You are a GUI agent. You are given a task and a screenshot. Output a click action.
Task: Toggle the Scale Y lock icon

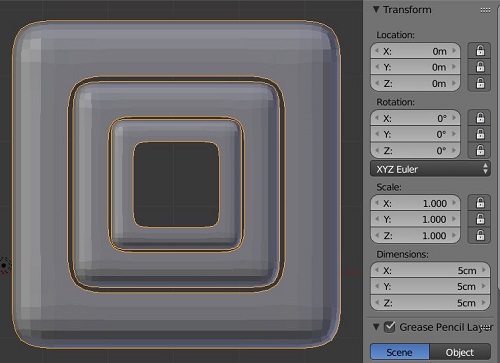[x=479, y=219]
